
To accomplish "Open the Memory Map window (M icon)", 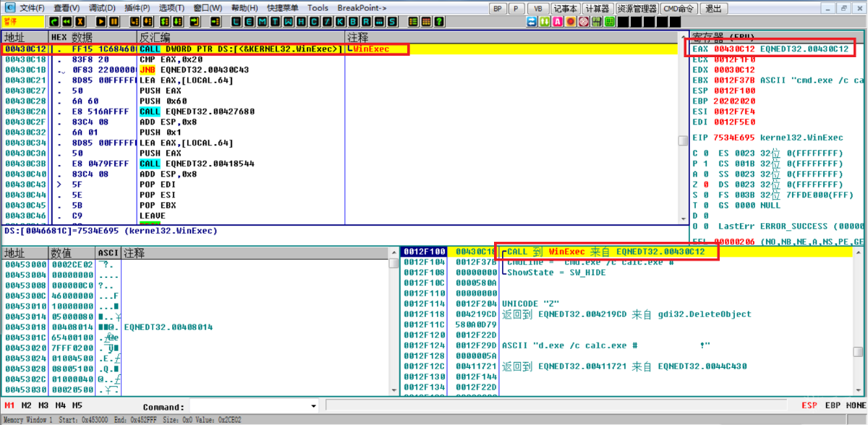I will [262, 22].
